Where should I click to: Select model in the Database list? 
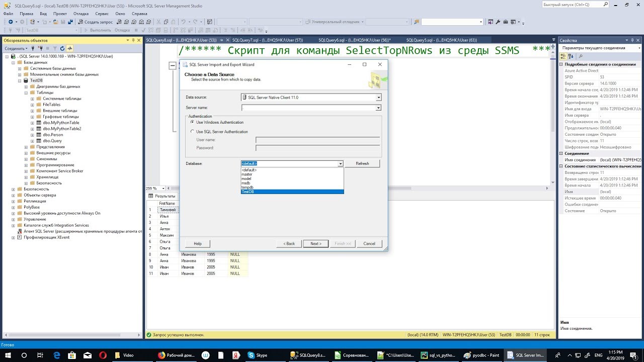tap(292, 178)
